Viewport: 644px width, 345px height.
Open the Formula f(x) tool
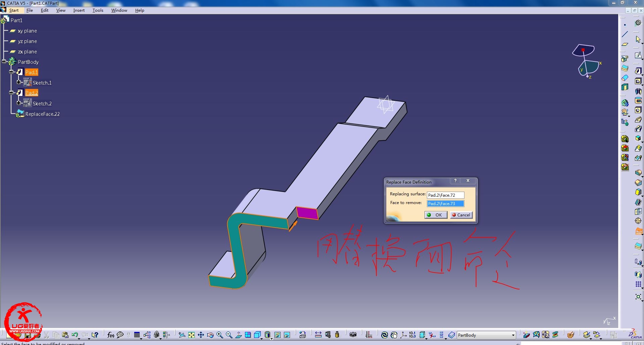[110, 335]
